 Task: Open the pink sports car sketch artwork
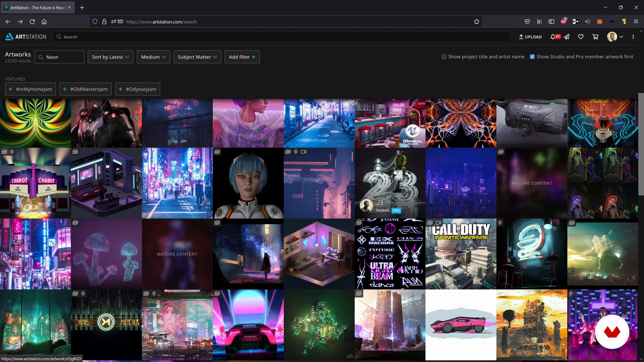pos(461,325)
